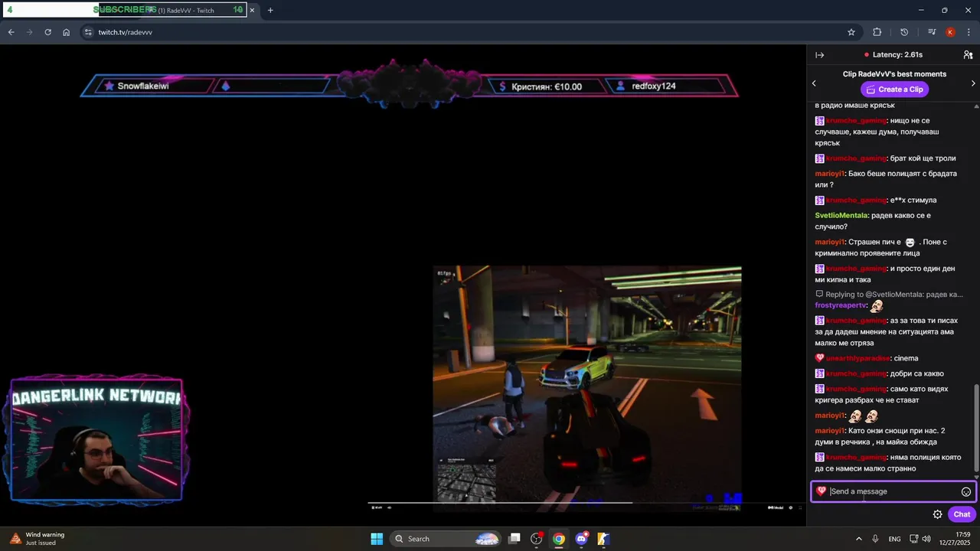This screenshot has height=551, width=980.
Task: Open the volume speaker tray icon
Action: click(928, 539)
